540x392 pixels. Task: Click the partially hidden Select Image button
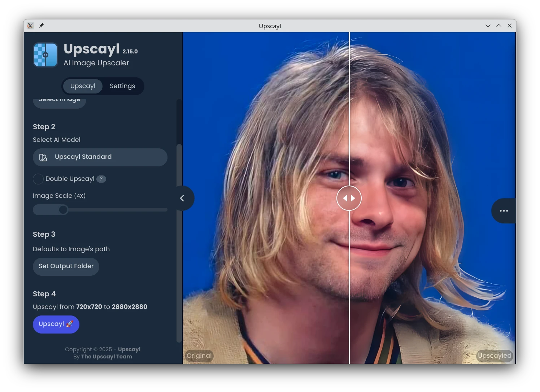60,101
